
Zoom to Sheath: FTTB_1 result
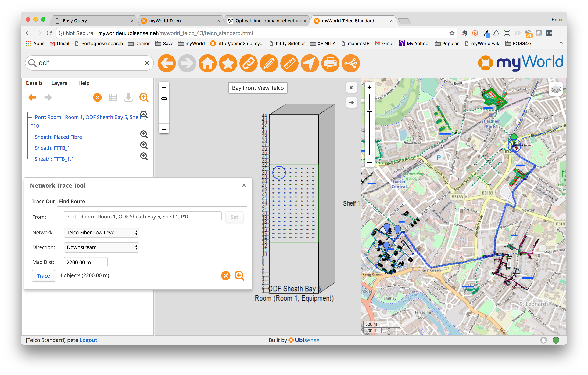[x=144, y=145]
